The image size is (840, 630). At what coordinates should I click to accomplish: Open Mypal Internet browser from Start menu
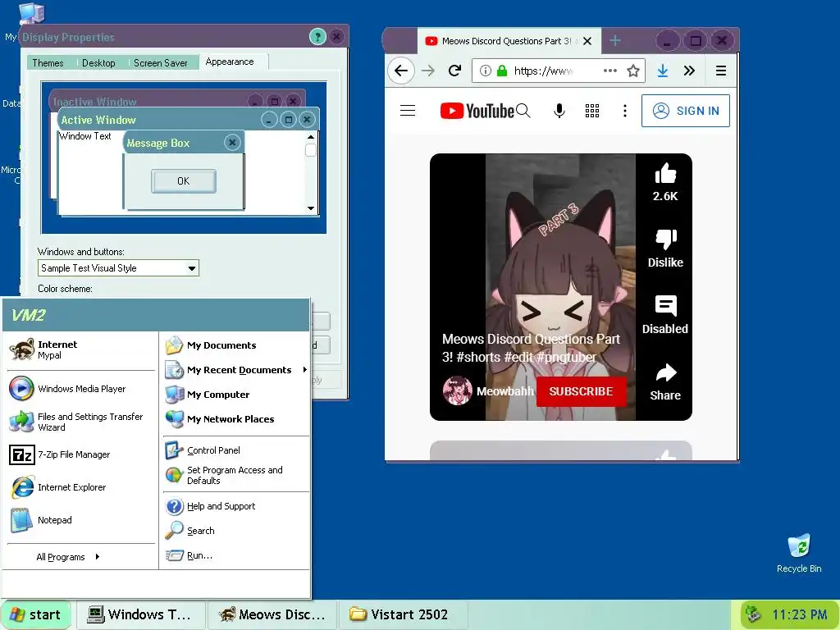point(80,349)
